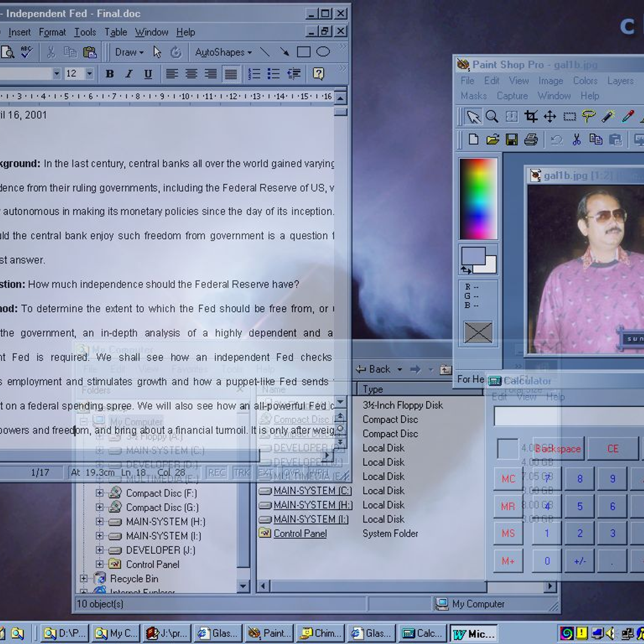Set left text alignment in Word
The image size is (644, 644).
[x=172, y=74]
